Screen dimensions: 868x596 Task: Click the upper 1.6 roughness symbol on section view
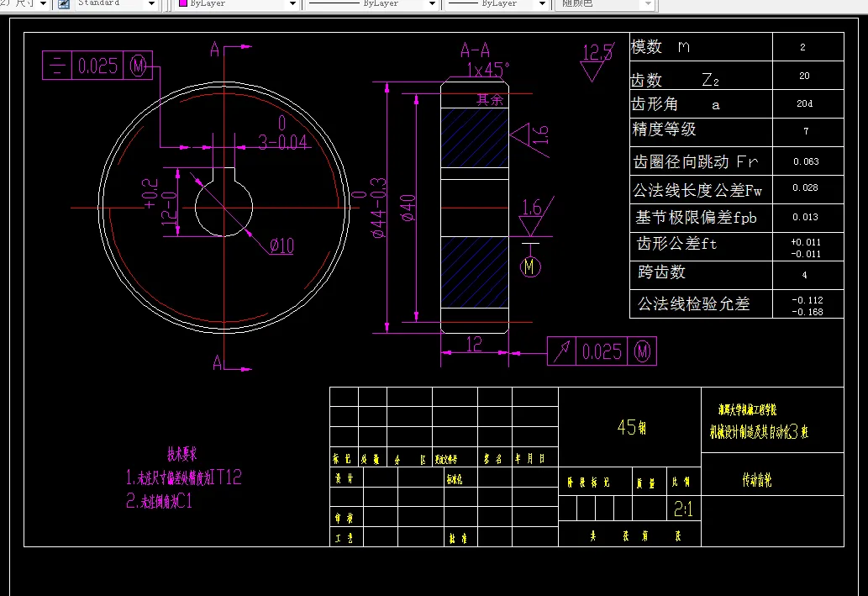pos(529,134)
